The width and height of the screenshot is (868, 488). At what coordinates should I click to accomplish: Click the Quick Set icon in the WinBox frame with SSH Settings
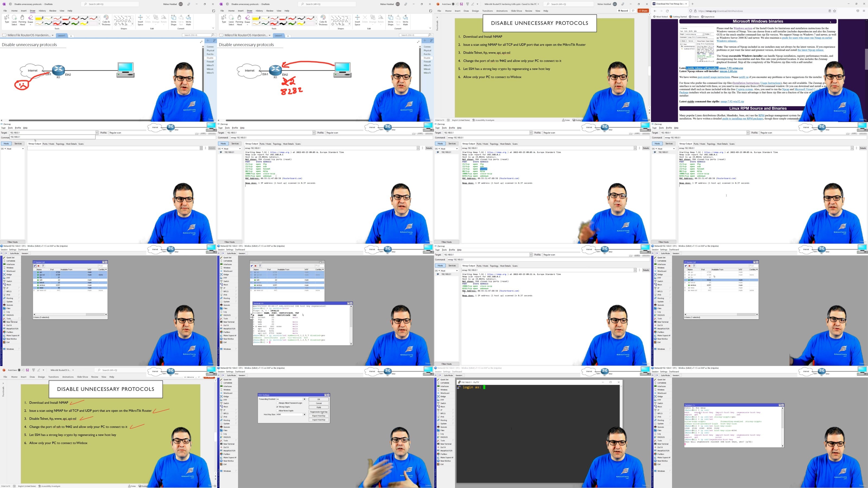[221, 380]
